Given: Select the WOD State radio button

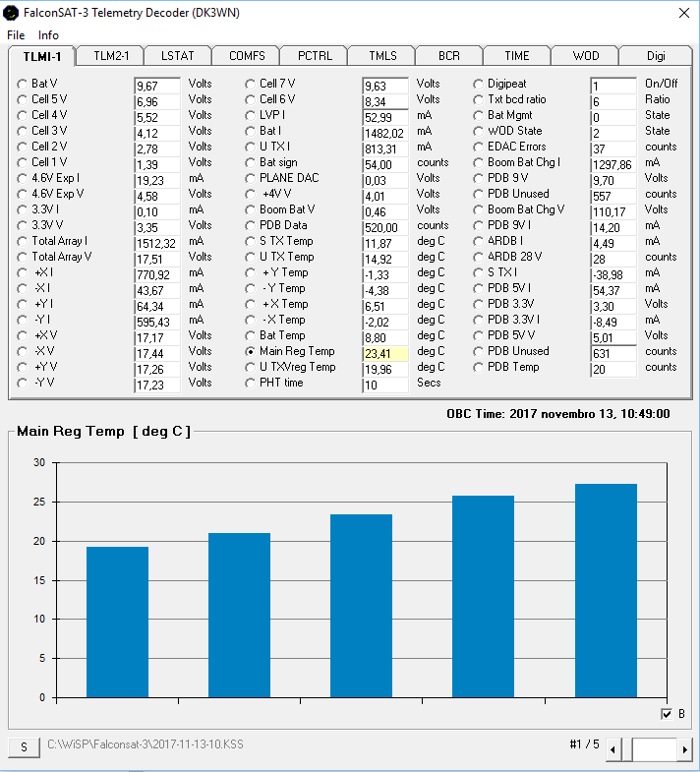Looking at the screenshot, I should tap(478, 132).
